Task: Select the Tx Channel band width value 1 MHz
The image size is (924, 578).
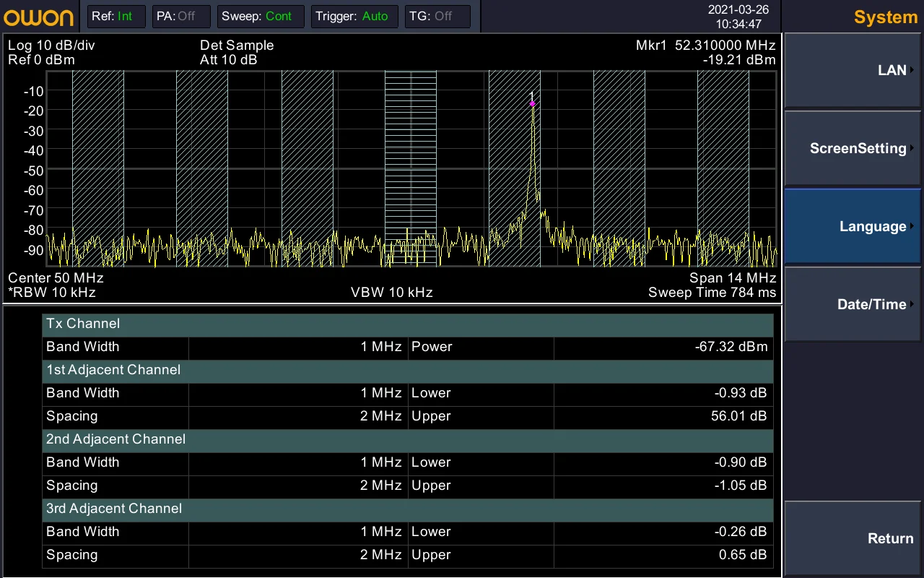Action: pyautogui.click(x=381, y=347)
